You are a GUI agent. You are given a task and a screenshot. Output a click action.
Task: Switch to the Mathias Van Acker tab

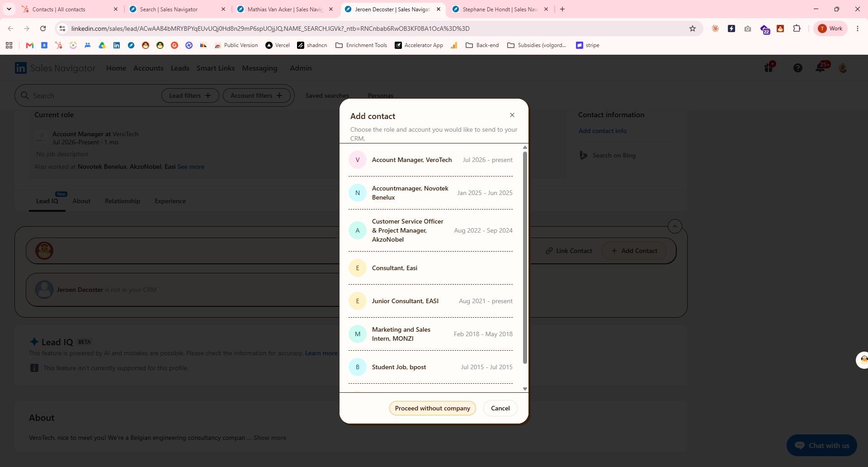click(x=286, y=9)
